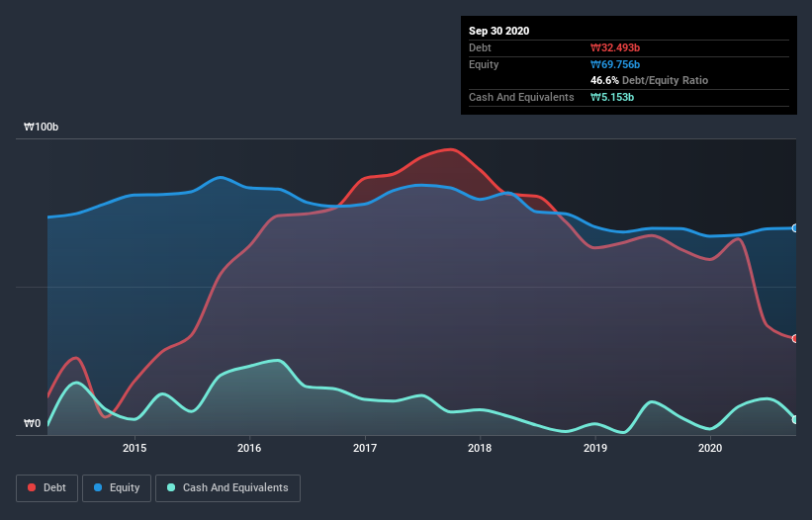812x520 pixels.
Task: Toggle the Cash And Equivalents legend button
Action: pyautogui.click(x=227, y=488)
